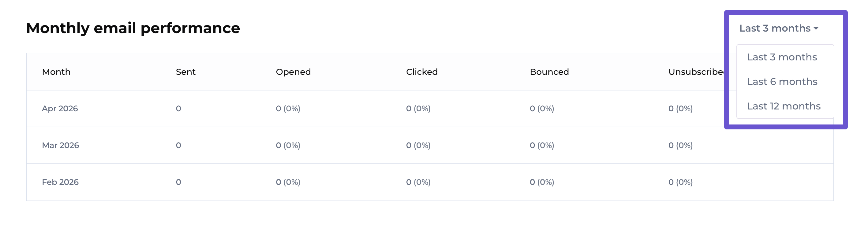Select Last 3 months option in menu

click(x=782, y=57)
